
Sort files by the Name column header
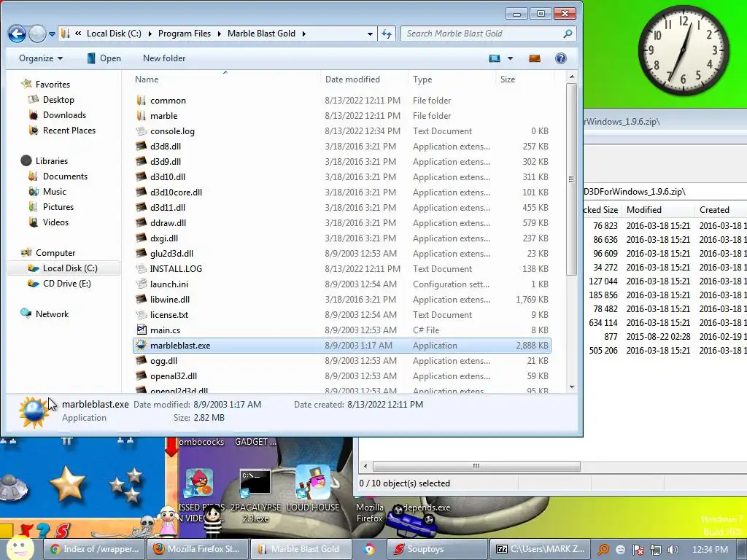147,79
